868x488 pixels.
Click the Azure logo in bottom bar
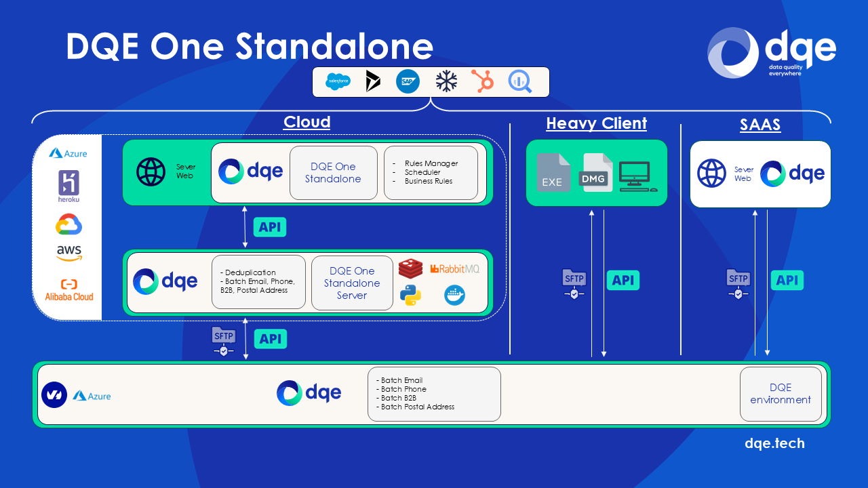(92, 396)
